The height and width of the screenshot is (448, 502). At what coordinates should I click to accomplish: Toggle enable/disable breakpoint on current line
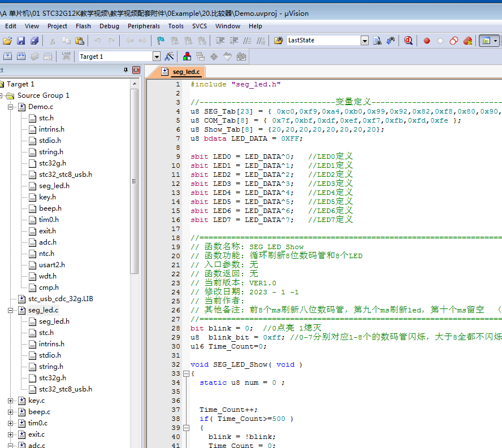point(440,41)
